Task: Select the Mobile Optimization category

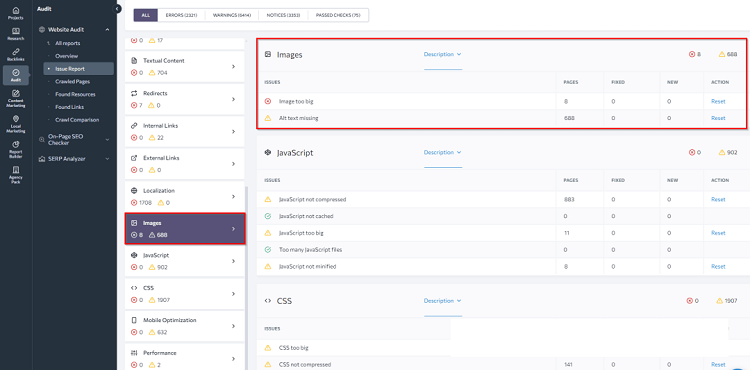Action: coord(185,326)
